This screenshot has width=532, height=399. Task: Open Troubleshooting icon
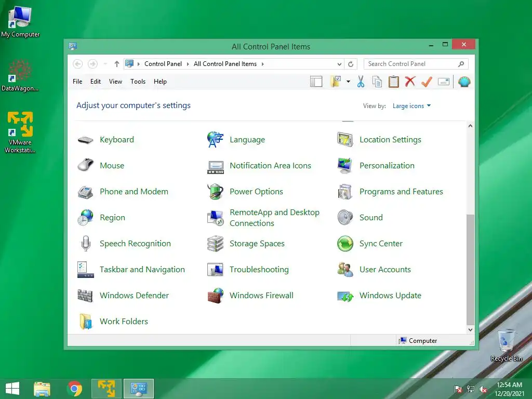coord(215,270)
